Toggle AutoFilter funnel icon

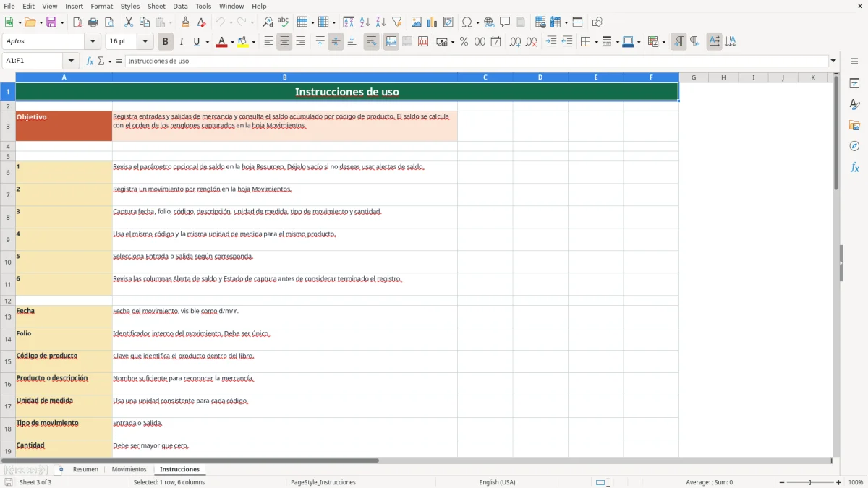tap(396, 22)
